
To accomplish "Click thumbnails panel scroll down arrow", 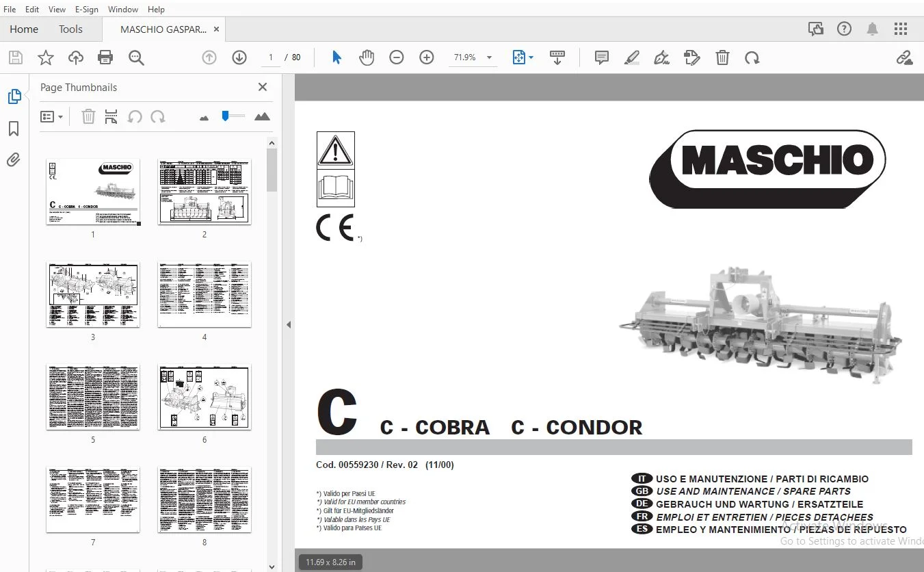I will point(272,567).
